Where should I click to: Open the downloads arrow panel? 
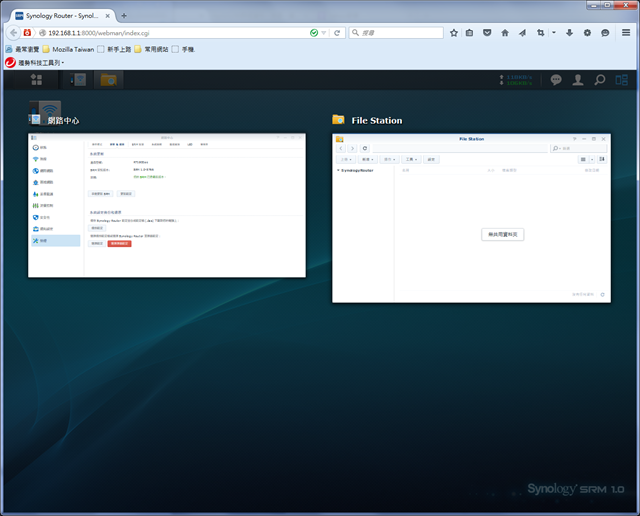(569, 33)
